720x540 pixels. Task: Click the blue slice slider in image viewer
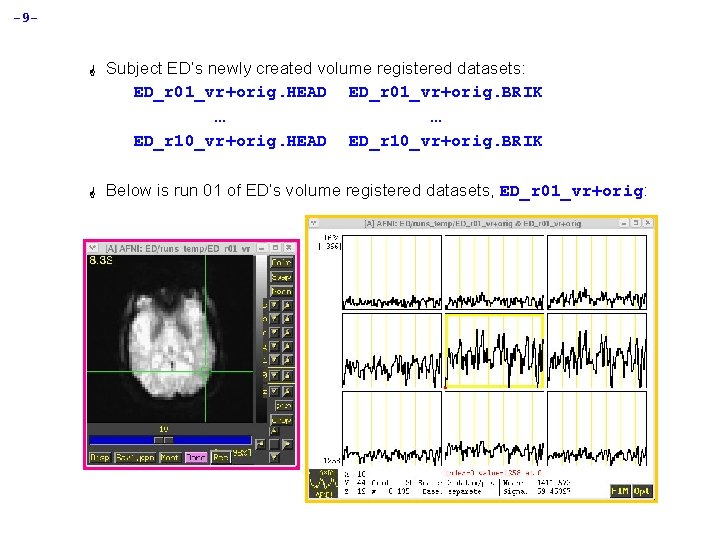[170, 440]
